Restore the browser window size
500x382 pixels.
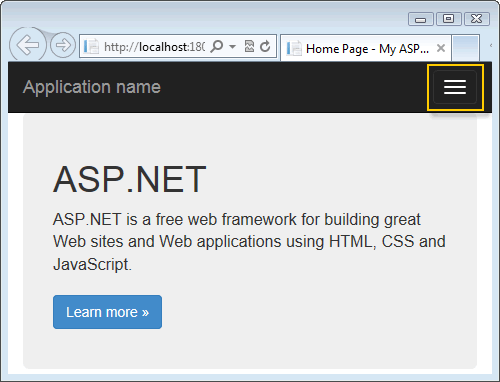(449, 19)
